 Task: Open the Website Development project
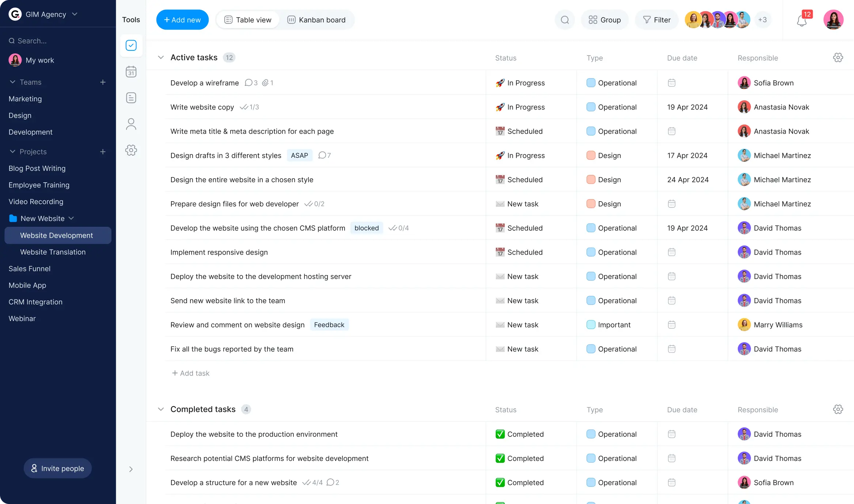(x=58, y=236)
